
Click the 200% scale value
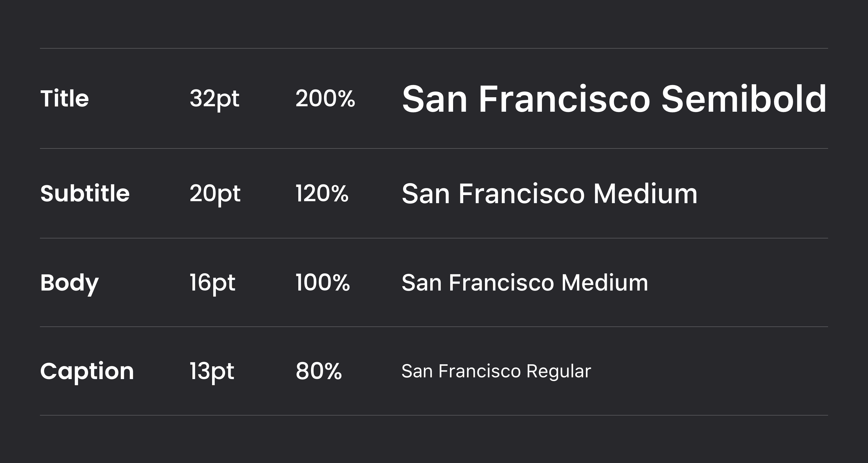pyautogui.click(x=325, y=99)
